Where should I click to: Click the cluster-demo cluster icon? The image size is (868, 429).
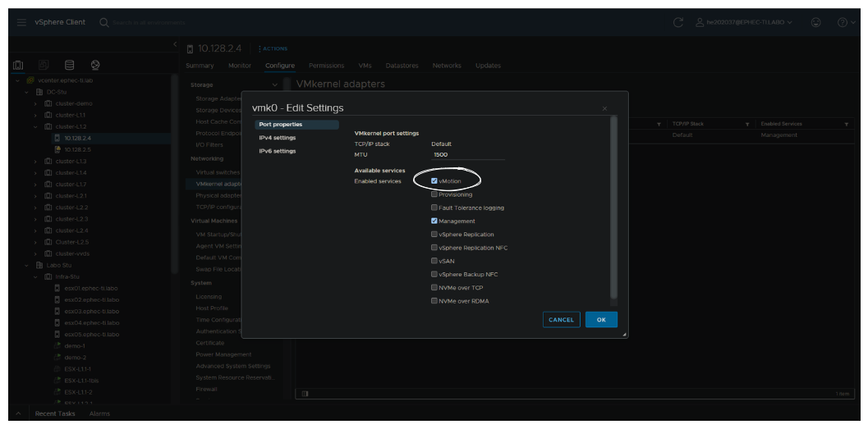pos(48,103)
